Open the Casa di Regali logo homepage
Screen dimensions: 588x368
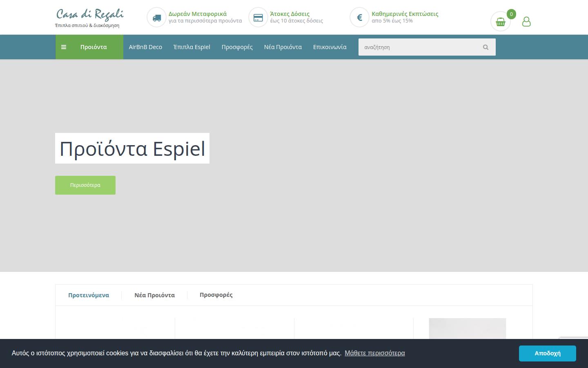tap(90, 14)
